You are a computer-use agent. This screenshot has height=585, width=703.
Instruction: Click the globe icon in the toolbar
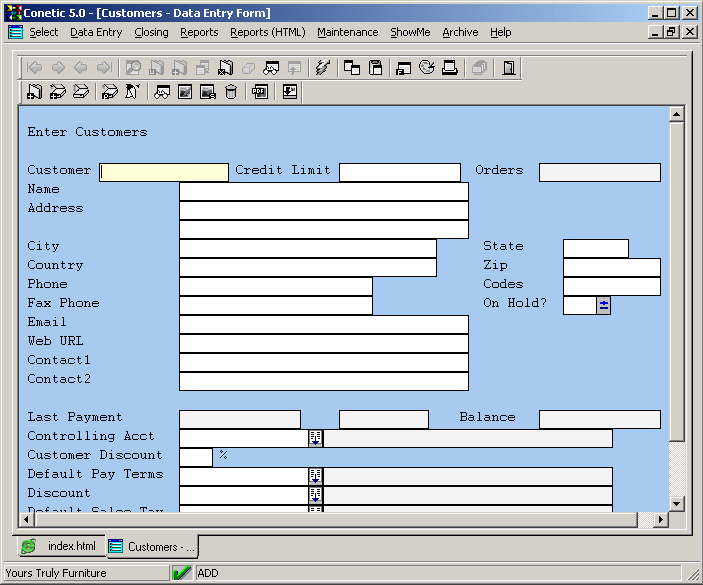(427, 68)
